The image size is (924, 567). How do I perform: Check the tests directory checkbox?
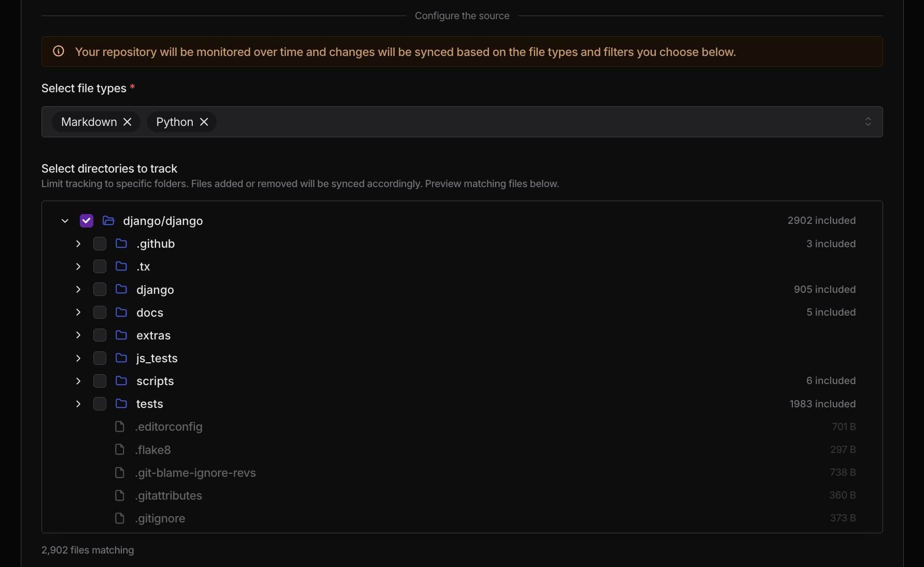100,404
